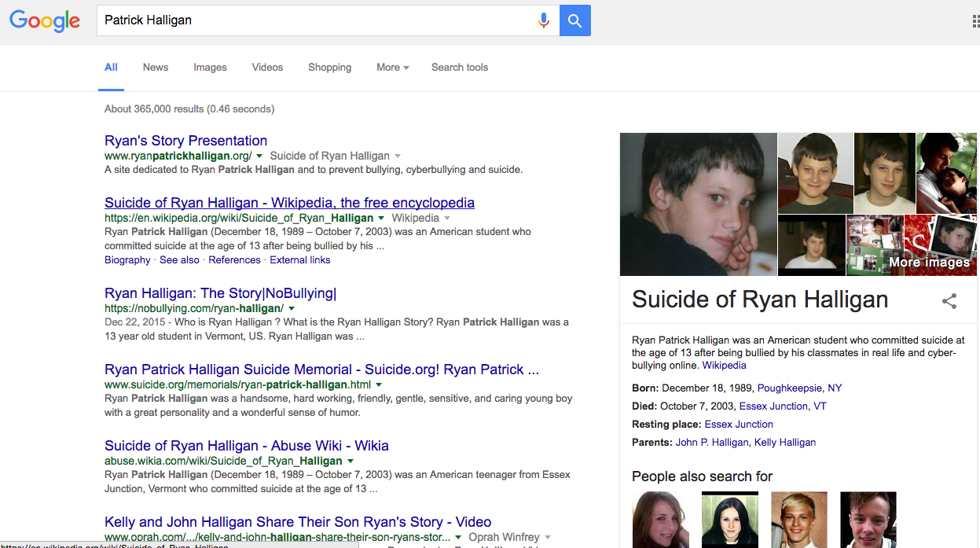The height and width of the screenshot is (548, 980).
Task: Click the microphone voice search icon
Action: coord(543,20)
